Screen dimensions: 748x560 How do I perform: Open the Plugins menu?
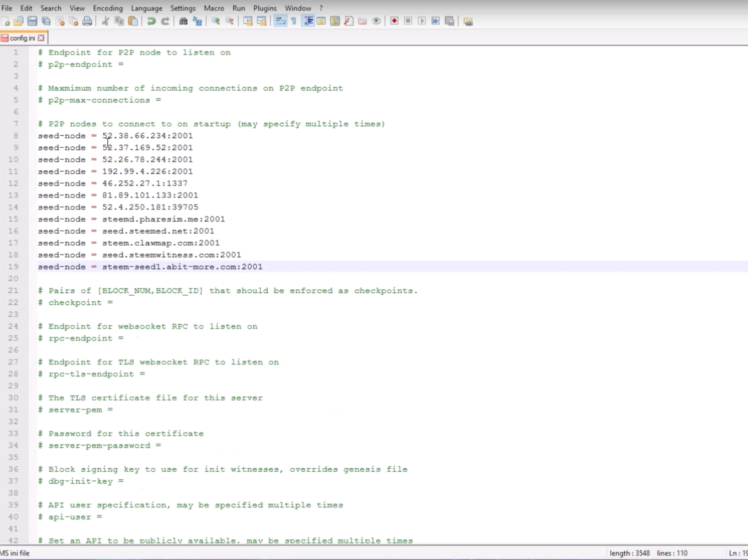click(x=265, y=8)
